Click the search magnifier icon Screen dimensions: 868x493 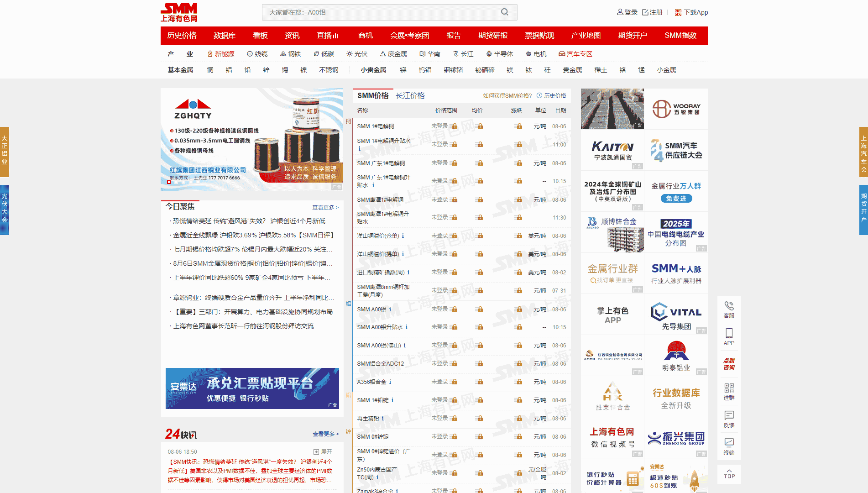[504, 12]
